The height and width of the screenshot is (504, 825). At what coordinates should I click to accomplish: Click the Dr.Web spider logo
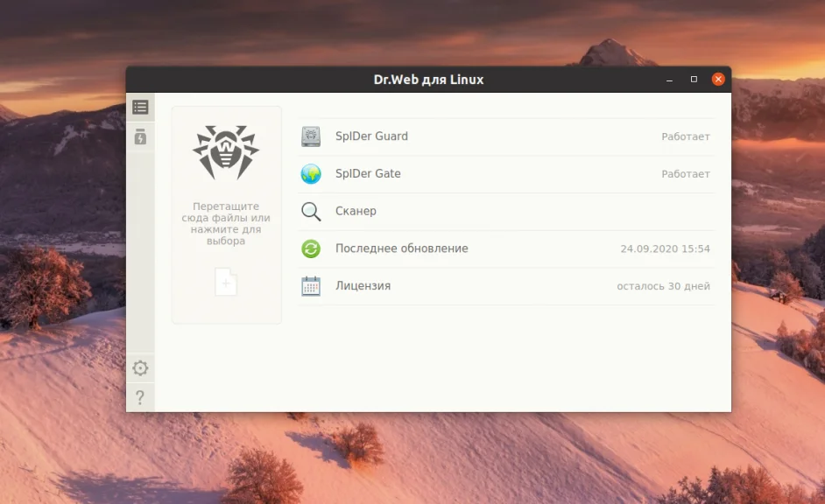tap(226, 152)
